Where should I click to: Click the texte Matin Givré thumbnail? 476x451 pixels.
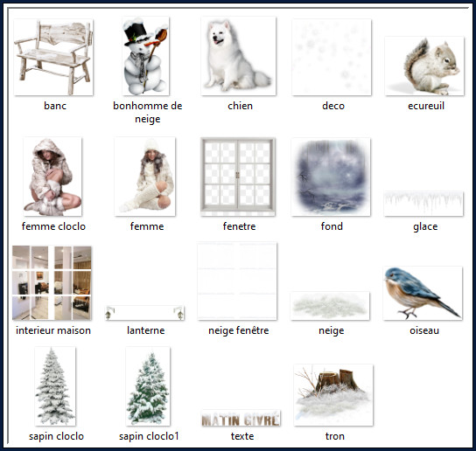241,419
